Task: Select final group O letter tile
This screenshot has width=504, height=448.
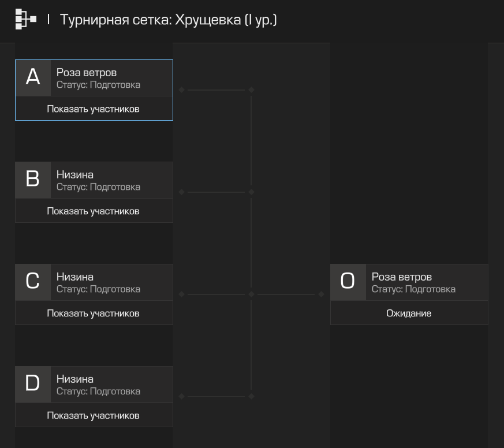Action: coord(348,282)
